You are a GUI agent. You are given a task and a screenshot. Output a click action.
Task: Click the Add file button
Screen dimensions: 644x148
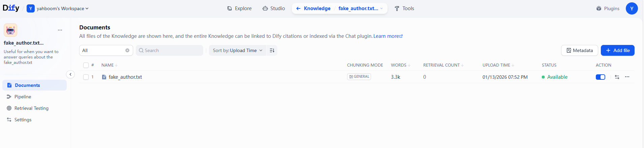point(617,50)
